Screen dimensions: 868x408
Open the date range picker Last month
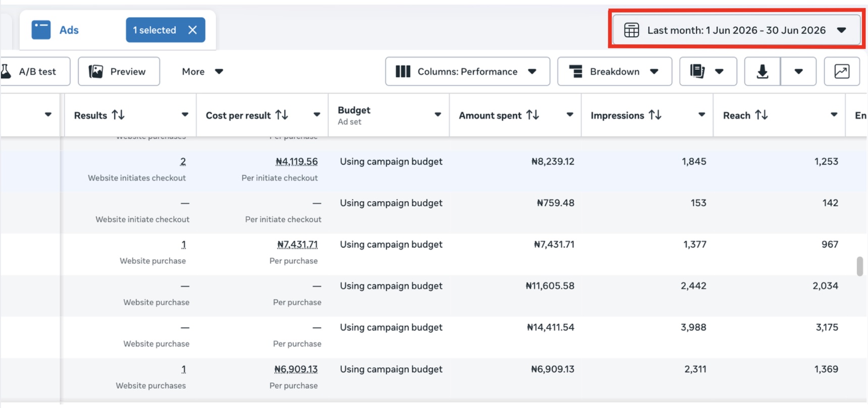click(736, 30)
